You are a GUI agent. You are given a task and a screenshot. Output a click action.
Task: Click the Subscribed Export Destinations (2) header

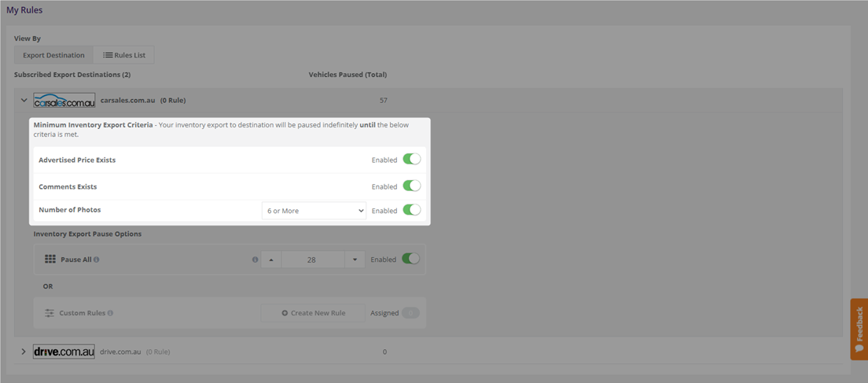[x=72, y=74]
